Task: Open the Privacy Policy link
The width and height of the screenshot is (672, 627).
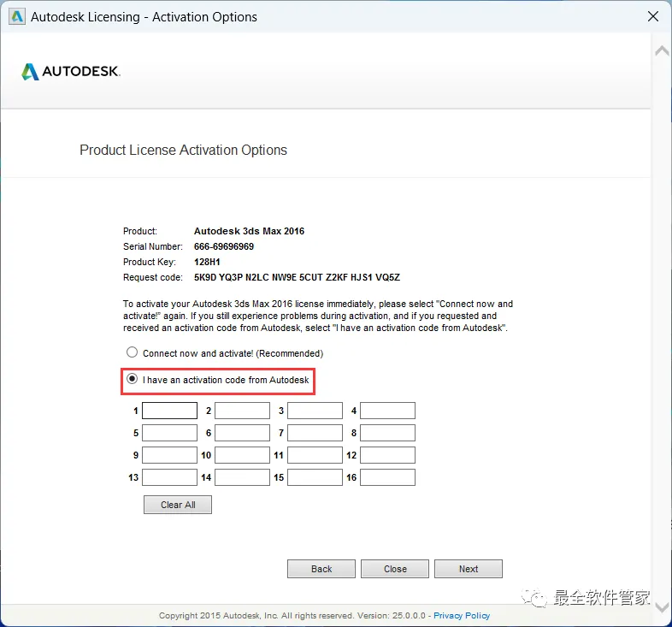Action: pyautogui.click(x=462, y=615)
